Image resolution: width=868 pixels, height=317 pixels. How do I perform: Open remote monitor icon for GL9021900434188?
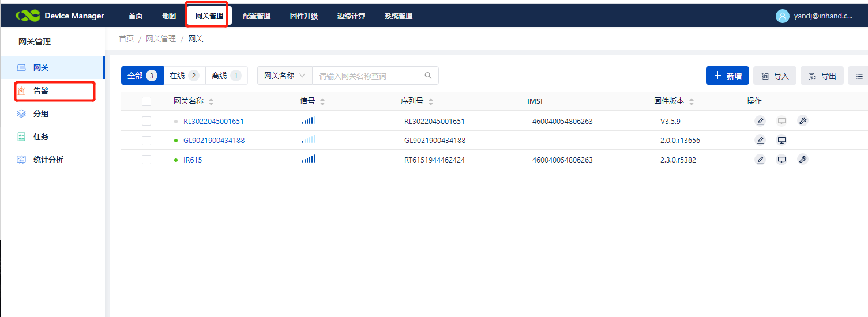(x=781, y=141)
